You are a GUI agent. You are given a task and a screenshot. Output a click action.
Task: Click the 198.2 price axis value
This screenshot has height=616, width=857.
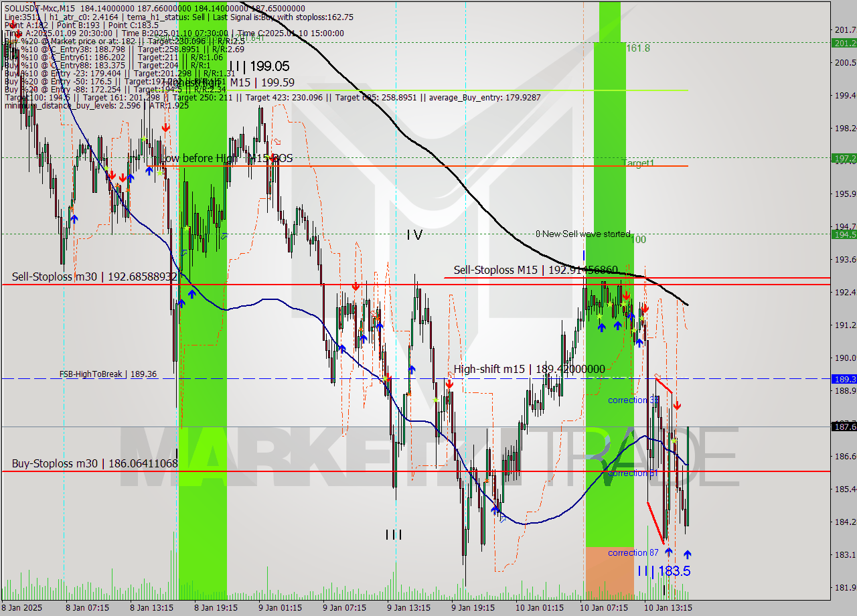click(846, 129)
